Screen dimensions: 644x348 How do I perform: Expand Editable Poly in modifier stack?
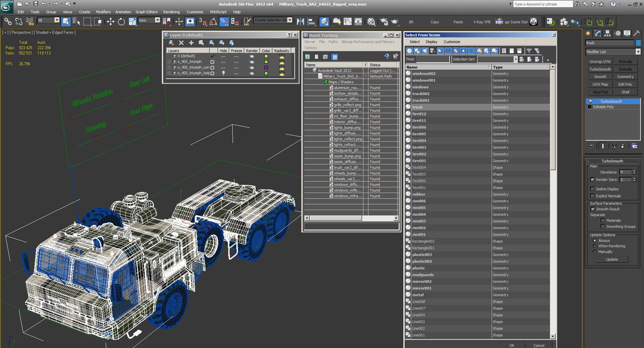(590, 107)
